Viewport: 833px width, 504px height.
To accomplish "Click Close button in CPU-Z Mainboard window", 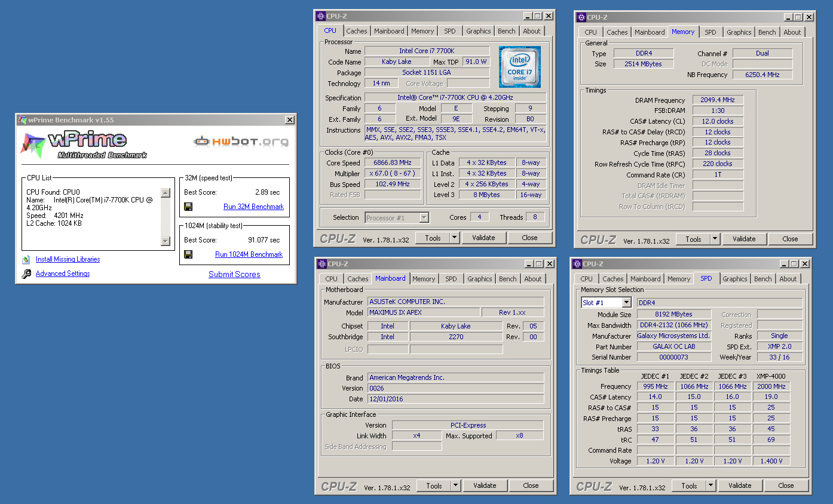I will pos(531,485).
